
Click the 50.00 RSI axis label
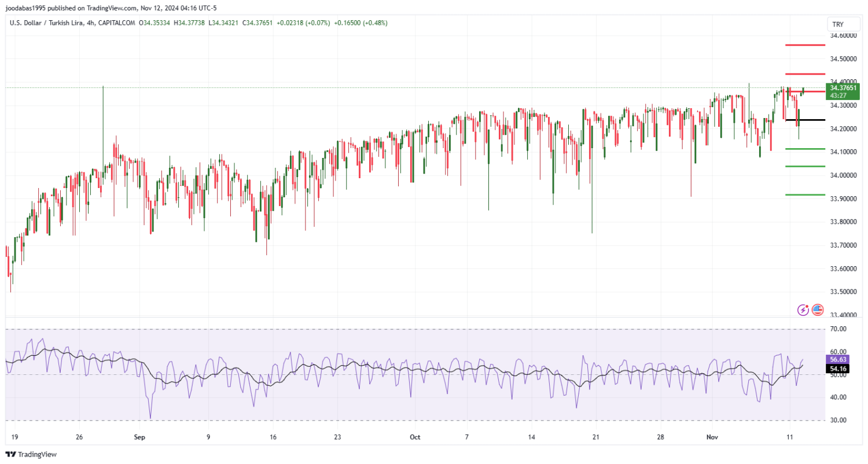click(838, 375)
